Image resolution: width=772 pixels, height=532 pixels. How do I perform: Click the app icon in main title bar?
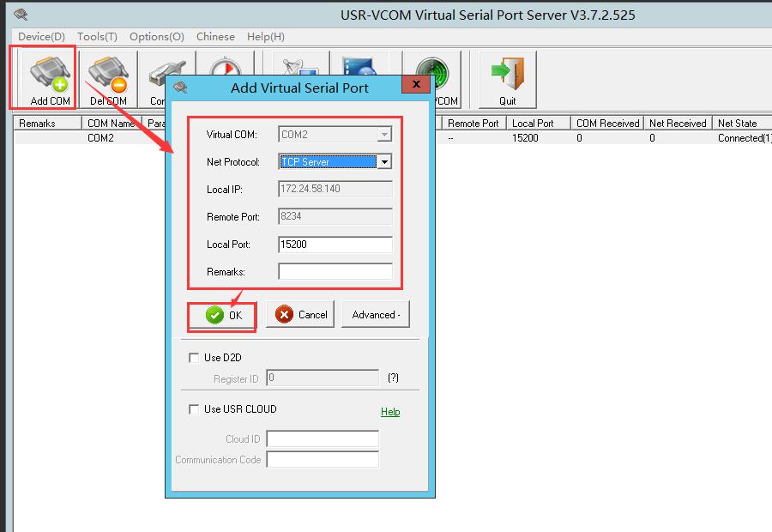click(x=21, y=15)
